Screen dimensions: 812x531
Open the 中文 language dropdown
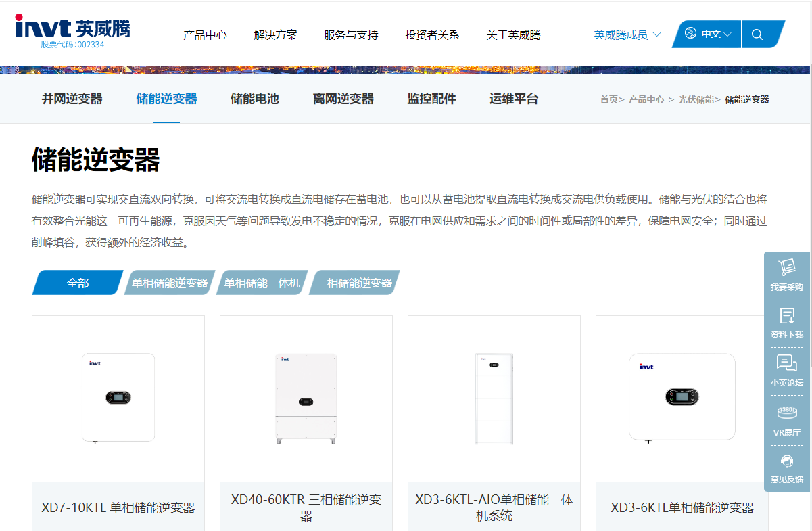point(716,34)
